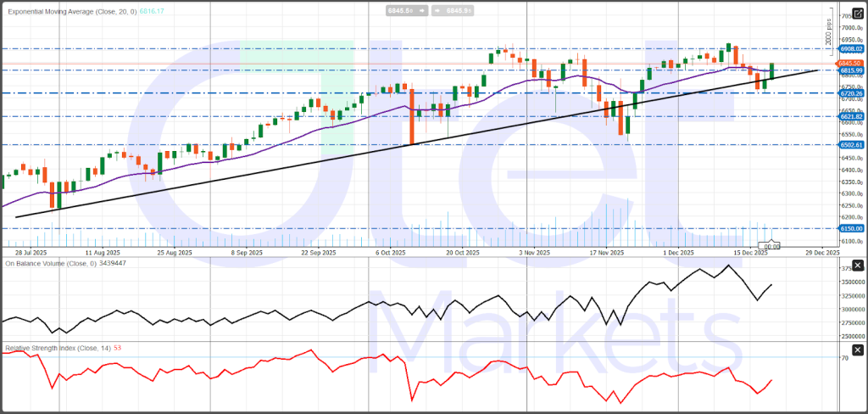The height and width of the screenshot is (414, 868).
Task: Select the 6720.26 horizontal level tag
Action: pyautogui.click(x=850, y=92)
